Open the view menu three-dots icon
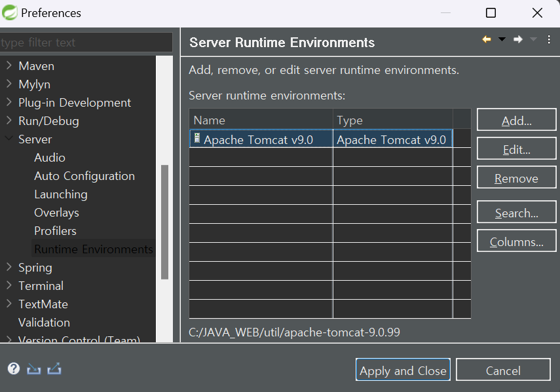This screenshot has width=560, height=392. pyautogui.click(x=549, y=39)
